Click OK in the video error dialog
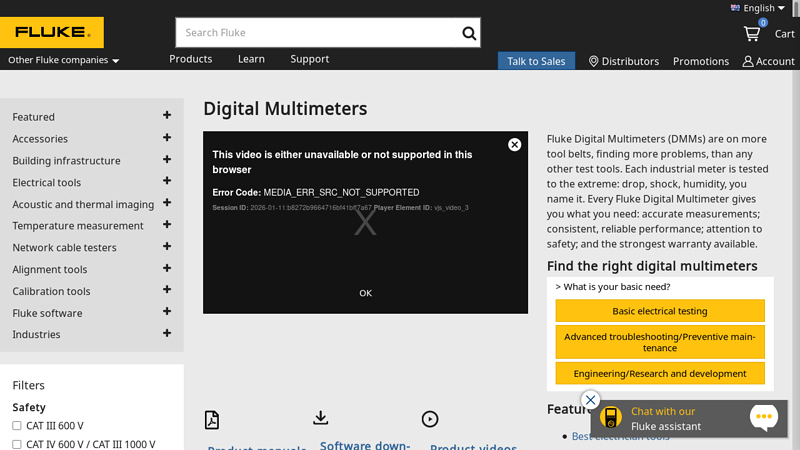This screenshot has height=450, width=800. pyautogui.click(x=365, y=293)
